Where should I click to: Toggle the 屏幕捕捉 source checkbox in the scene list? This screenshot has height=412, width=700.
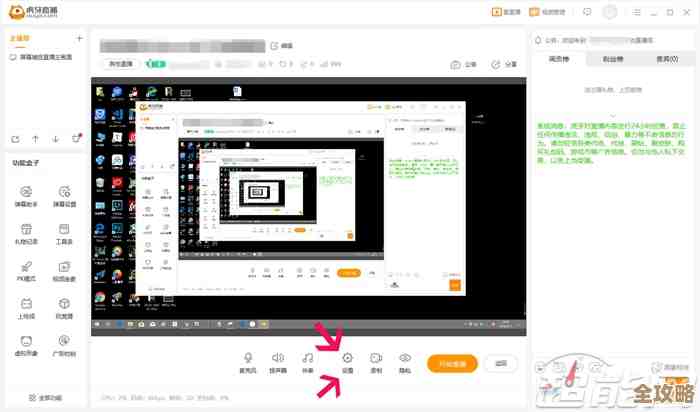pyautogui.click(x=13, y=57)
